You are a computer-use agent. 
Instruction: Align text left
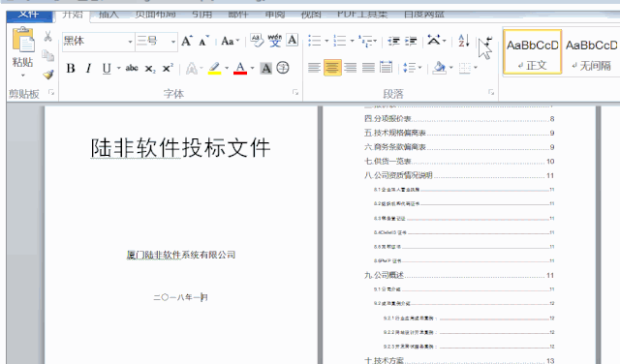(314, 68)
